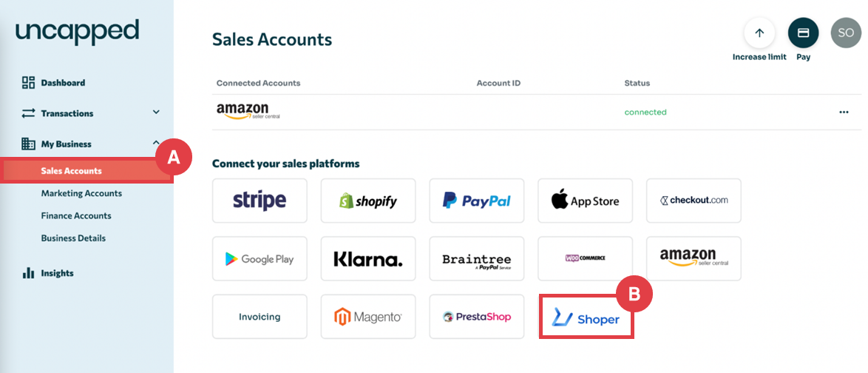The width and height of the screenshot is (868, 373).
Task: Expand the Transactions menu chevron
Action: coord(156,112)
